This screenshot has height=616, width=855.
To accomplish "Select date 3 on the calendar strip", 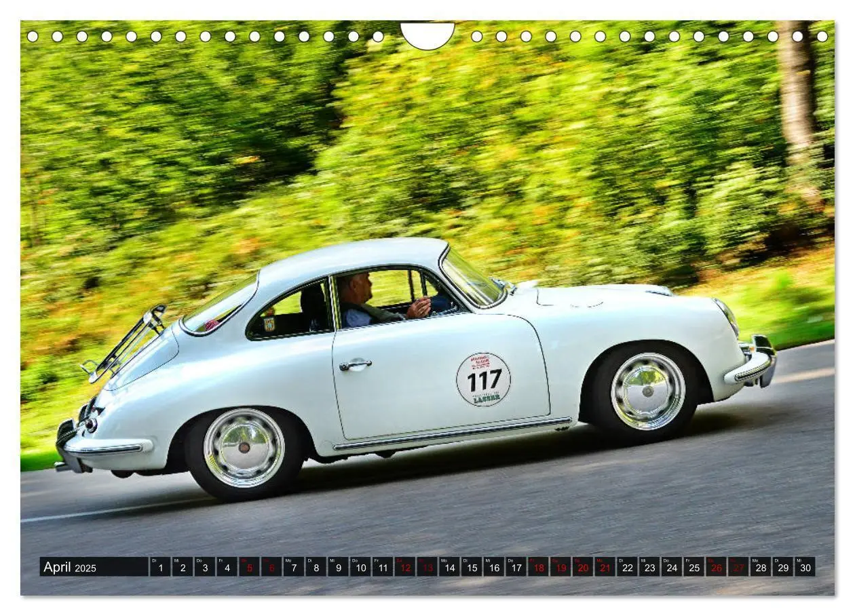I will pyautogui.click(x=204, y=567).
